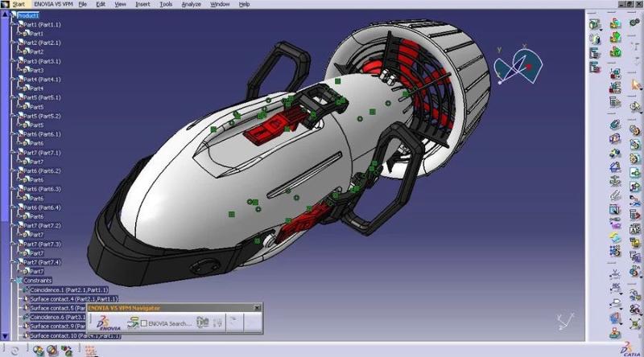Select the Coincidence.6 constraint row
644x357 pixels.
click(x=57, y=317)
